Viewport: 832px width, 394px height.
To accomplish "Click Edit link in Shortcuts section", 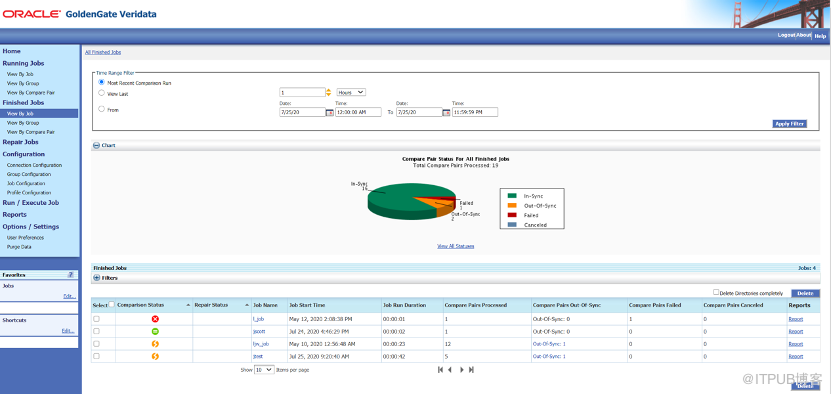I will click(68, 331).
